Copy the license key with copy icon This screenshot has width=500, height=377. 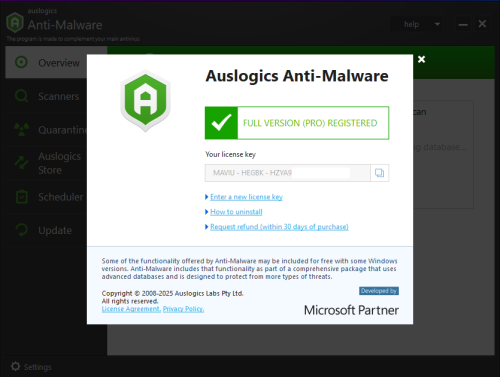coord(379,173)
